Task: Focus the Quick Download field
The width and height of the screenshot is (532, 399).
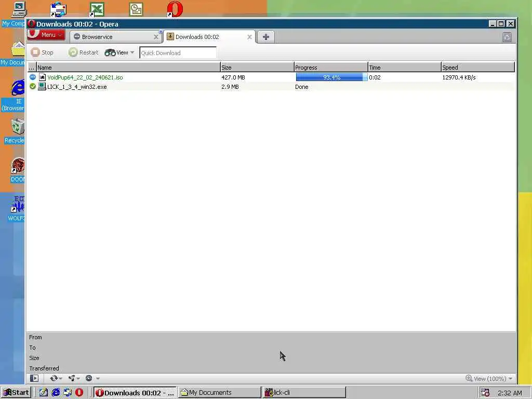Action: 178,52
